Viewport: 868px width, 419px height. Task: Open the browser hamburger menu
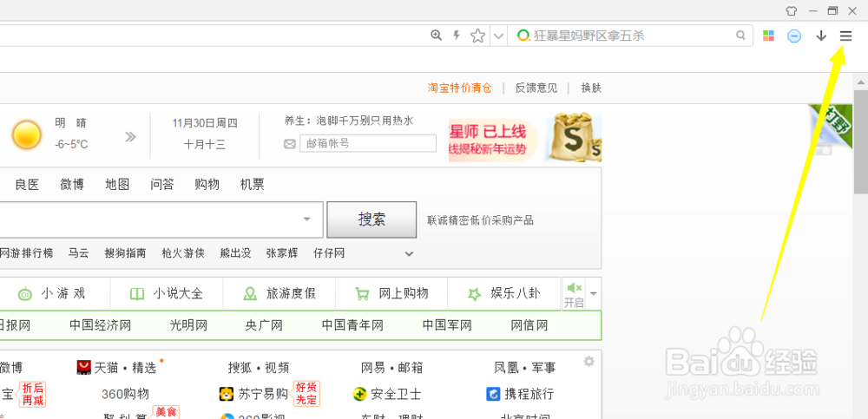coord(845,36)
